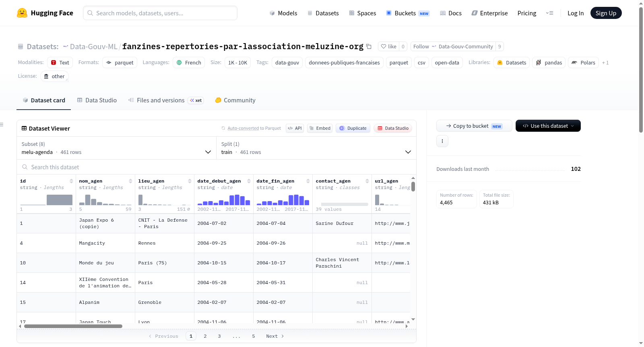Viewport: 644px width, 347px height.
Task: Click the table vertical scrollbar thumb
Action: [x=413, y=187]
